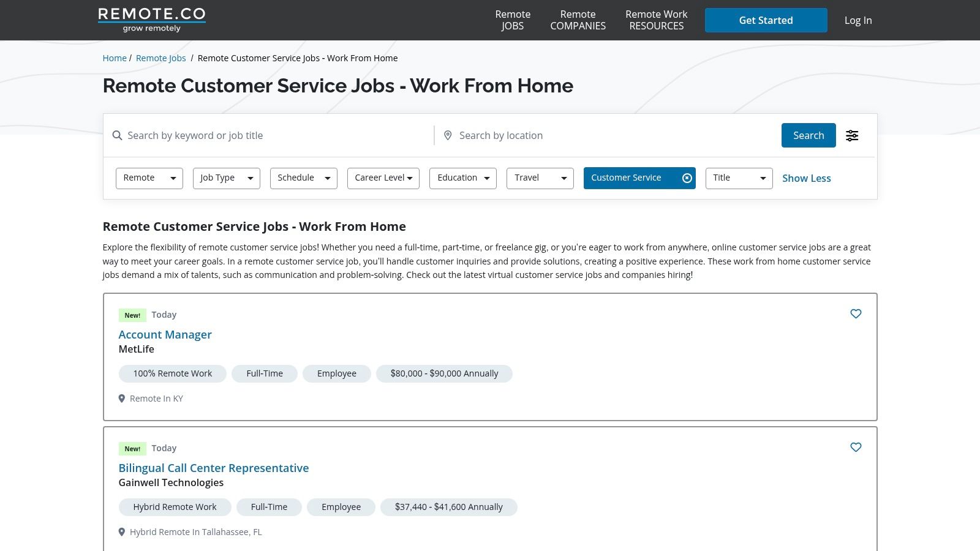Screen dimensions: 980x551
Task: Save the Account Manager job with the heart
Action: pos(856,313)
